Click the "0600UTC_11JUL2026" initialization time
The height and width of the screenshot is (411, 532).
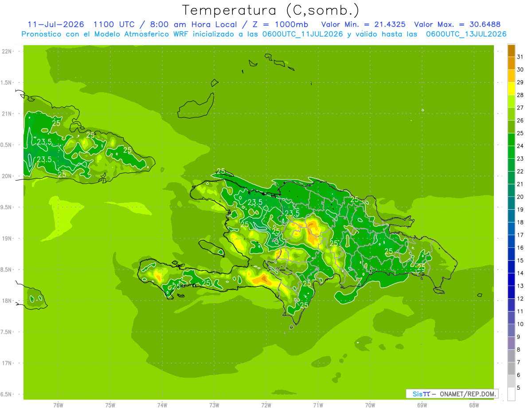point(303,34)
